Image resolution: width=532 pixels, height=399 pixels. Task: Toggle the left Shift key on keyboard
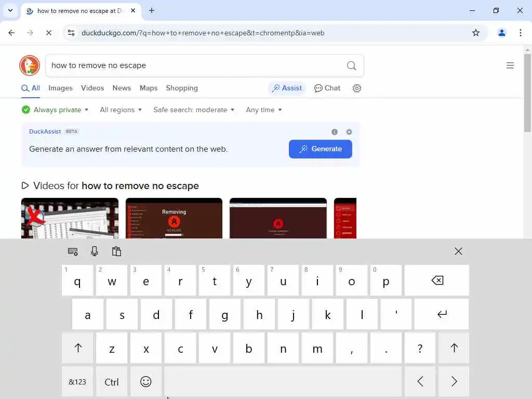[78, 348]
